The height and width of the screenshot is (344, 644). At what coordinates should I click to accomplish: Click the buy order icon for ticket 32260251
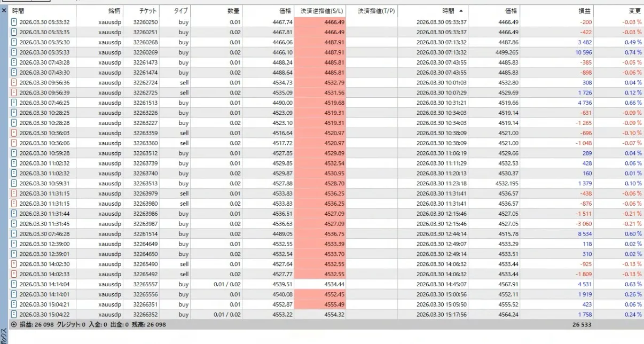14,32
